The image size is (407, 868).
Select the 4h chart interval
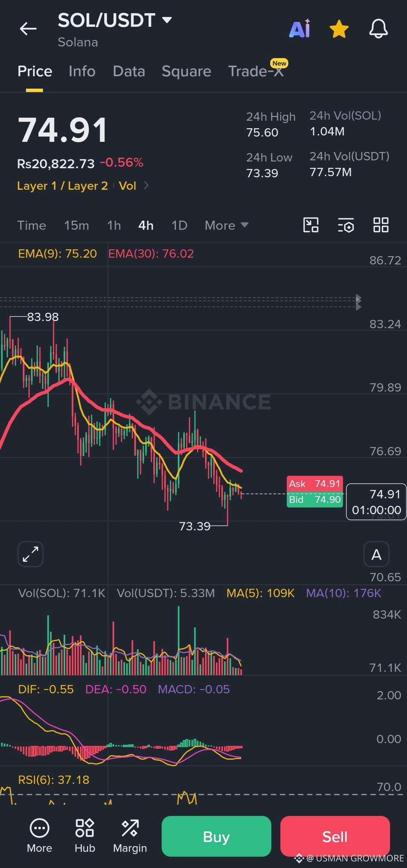pos(146,226)
